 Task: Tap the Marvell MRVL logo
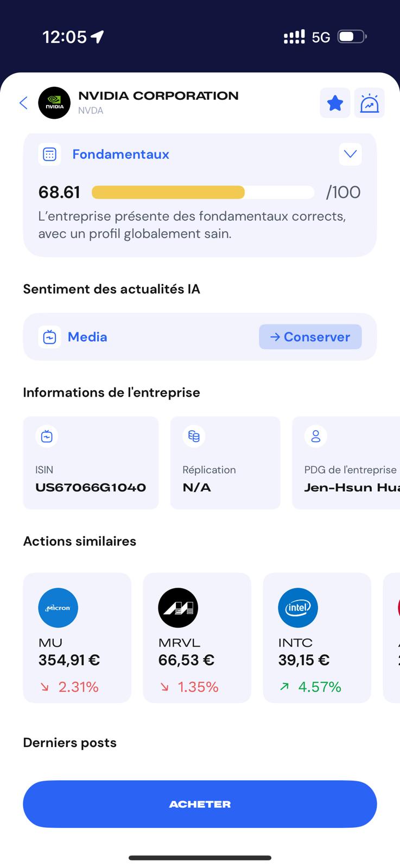coord(178,608)
